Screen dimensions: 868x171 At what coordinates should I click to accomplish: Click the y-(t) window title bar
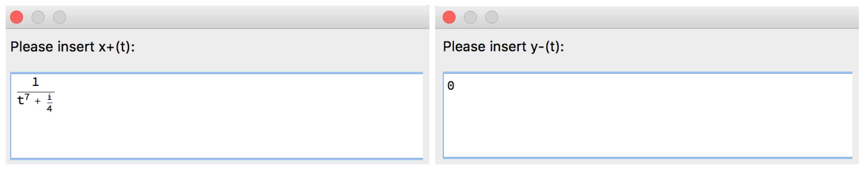pyautogui.click(x=667, y=17)
